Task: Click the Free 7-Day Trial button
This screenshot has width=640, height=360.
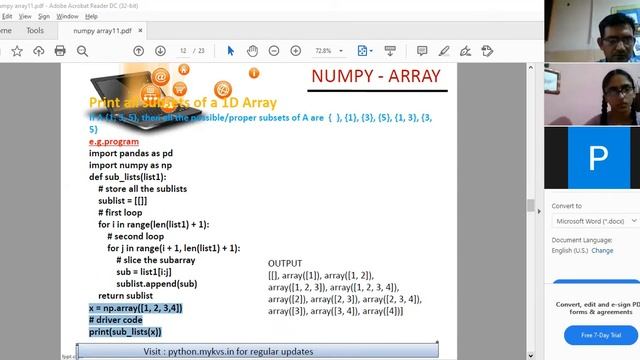Action: pos(601,335)
